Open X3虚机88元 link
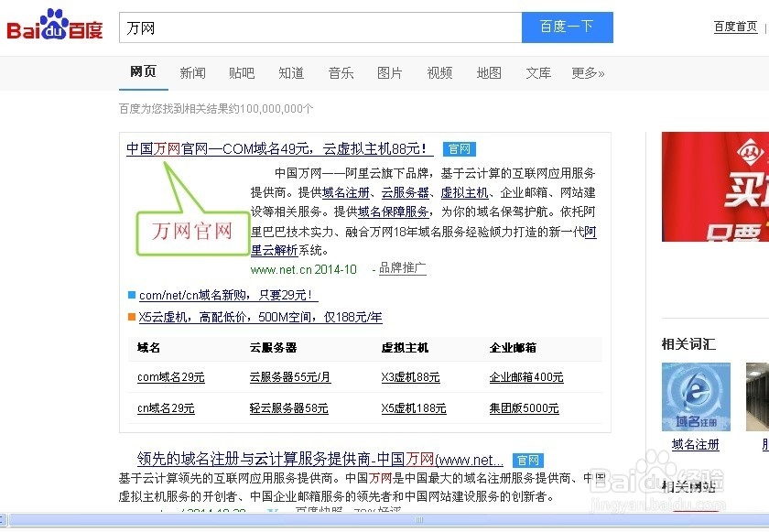This screenshot has height=532, width=769. click(410, 377)
